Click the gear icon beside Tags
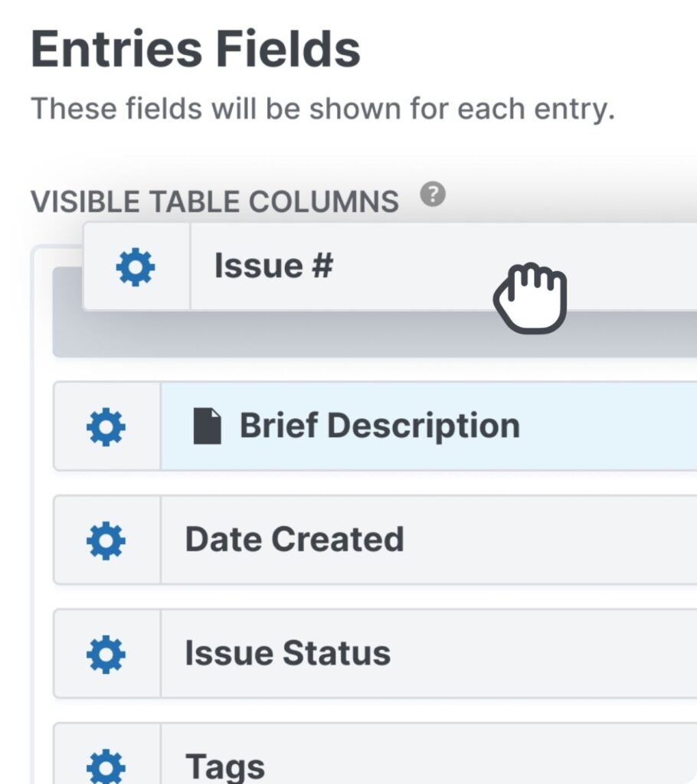Viewport: 697px width, 784px height. (x=106, y=764)
